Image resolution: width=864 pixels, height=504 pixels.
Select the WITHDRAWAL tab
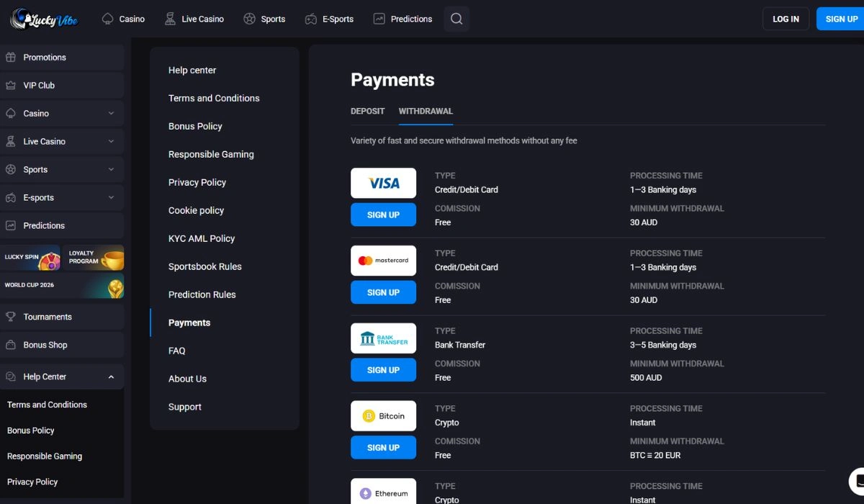(426, 112)
